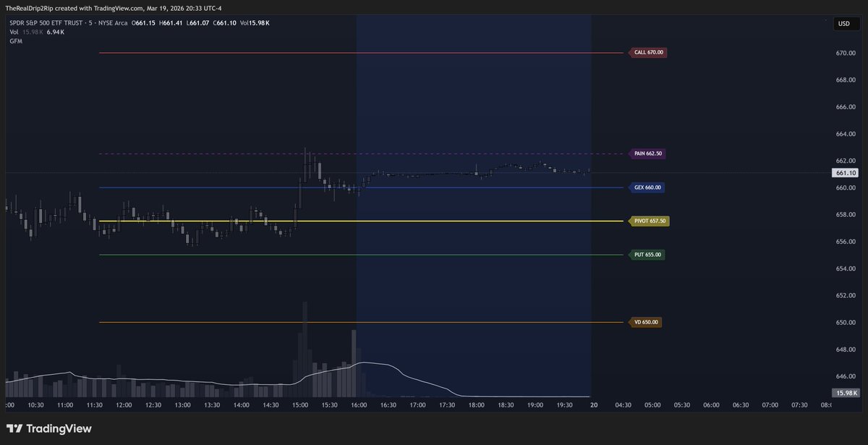Select the PIVOT 657.50 yellow label
This screenshot has height=445, width=868.
(x=650, y=221)
